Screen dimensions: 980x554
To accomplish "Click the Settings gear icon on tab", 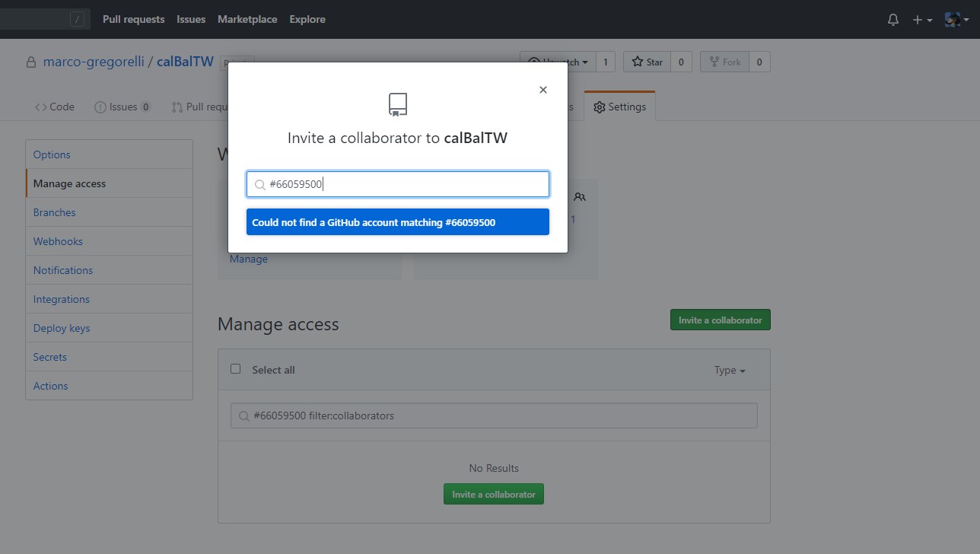I will tap(600, 107).
